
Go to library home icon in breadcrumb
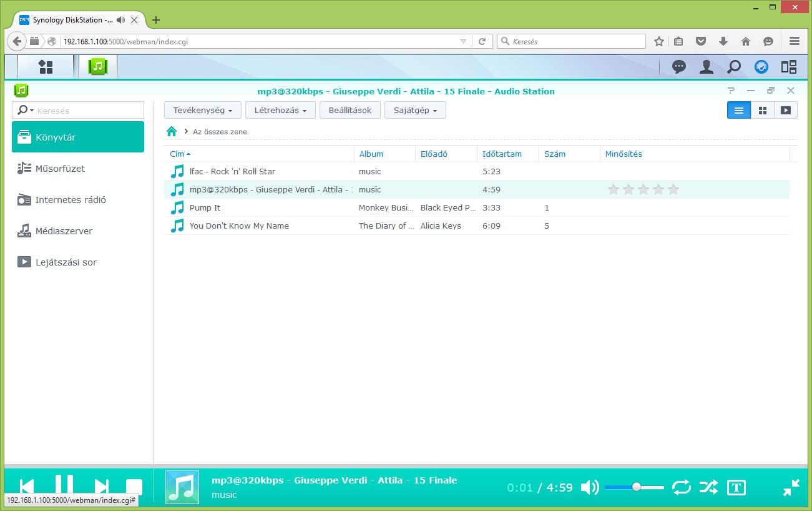click(x=172, y=131)
